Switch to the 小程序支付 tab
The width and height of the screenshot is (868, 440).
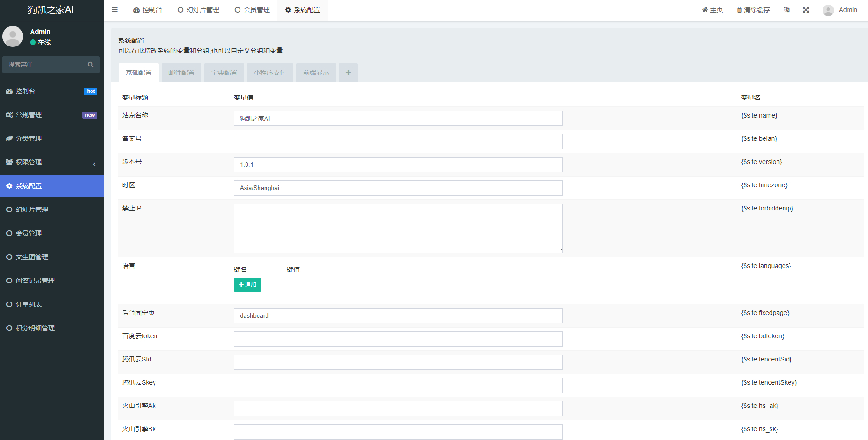coord(270,72)
